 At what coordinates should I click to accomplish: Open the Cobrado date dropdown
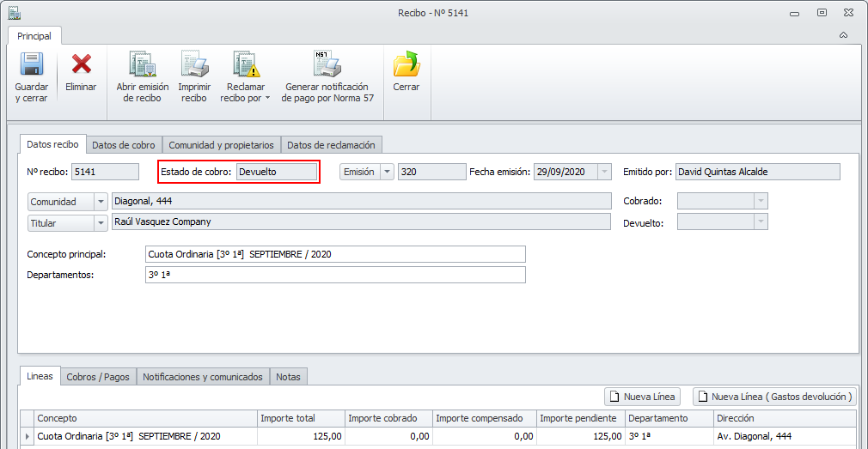tap(761, 201)
